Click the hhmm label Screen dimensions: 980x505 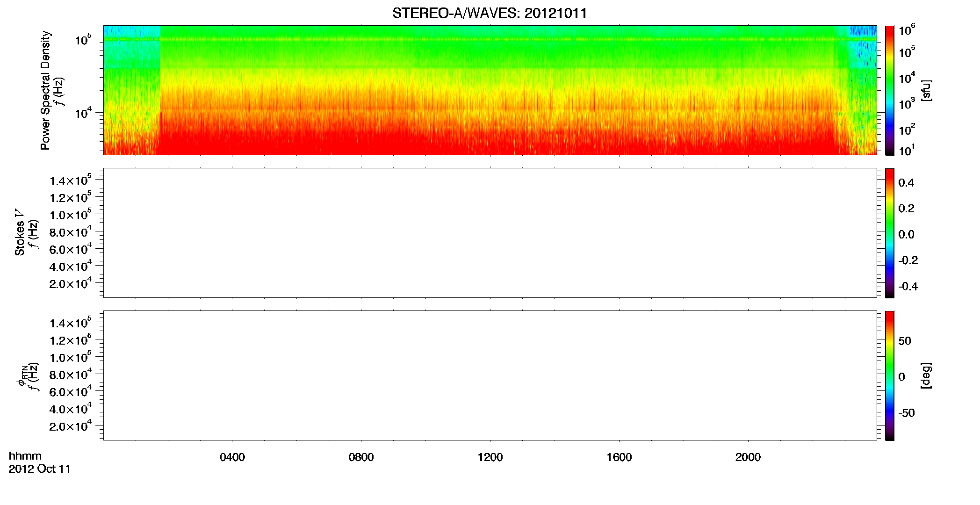tap(25, 456)
